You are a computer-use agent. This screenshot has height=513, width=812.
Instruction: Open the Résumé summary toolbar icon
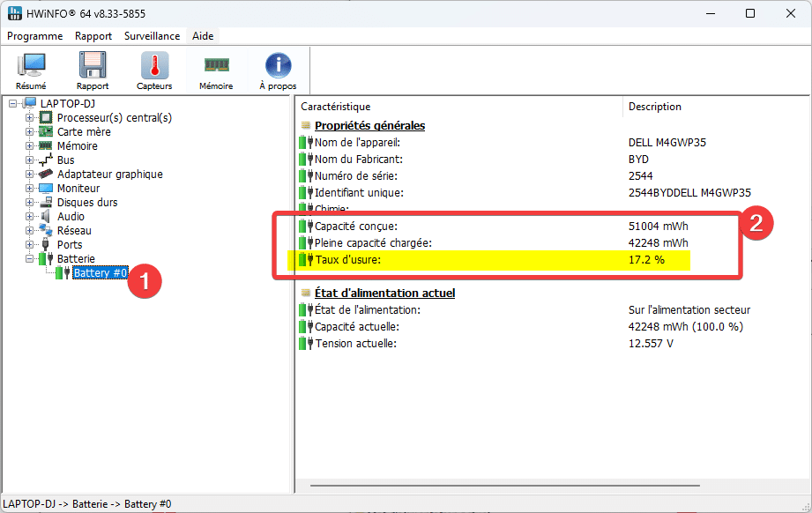pyautogui.click(x=31, y=71)
